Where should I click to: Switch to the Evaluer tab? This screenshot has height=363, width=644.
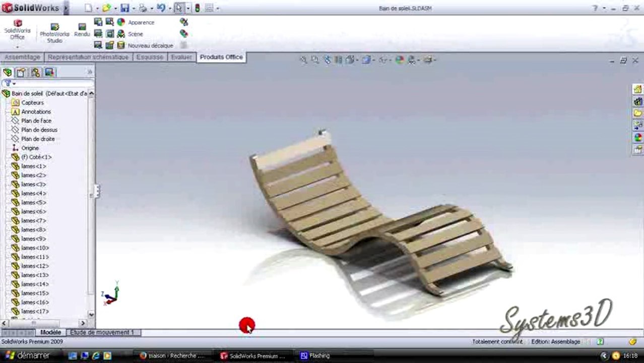click(x=181, y=57)
